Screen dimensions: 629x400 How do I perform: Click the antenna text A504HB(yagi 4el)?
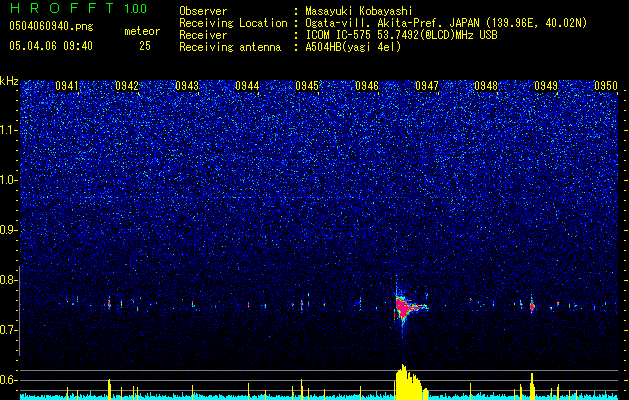[x=353, y=47]
